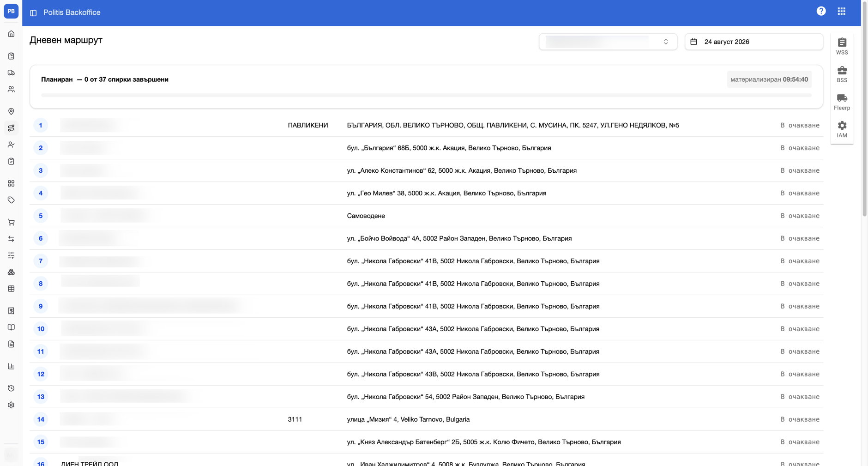Select the route path sidebar icon

[11, 128]
